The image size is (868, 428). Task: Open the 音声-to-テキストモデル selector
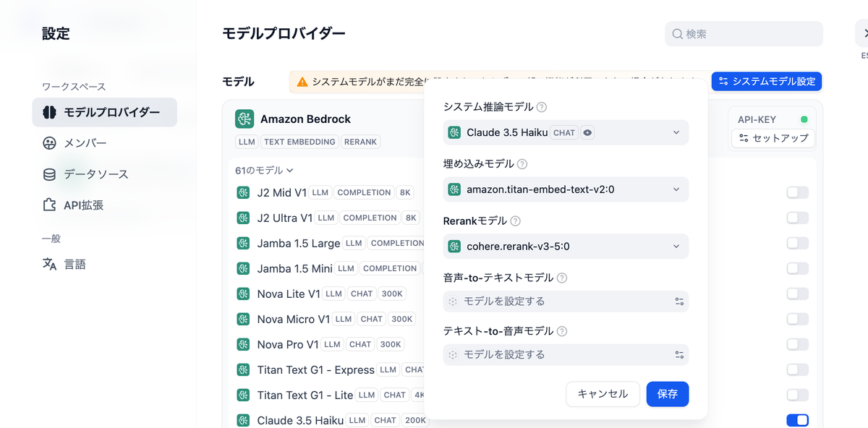click(x=566, y=301)
